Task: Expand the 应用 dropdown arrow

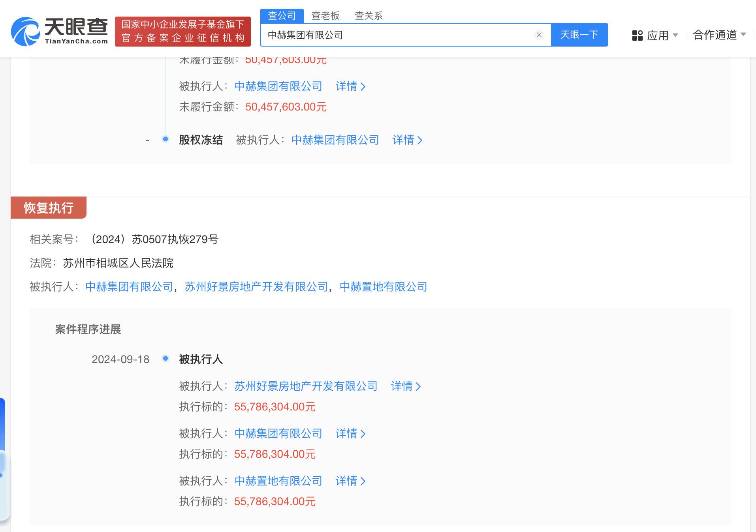Action: point(675,35)
